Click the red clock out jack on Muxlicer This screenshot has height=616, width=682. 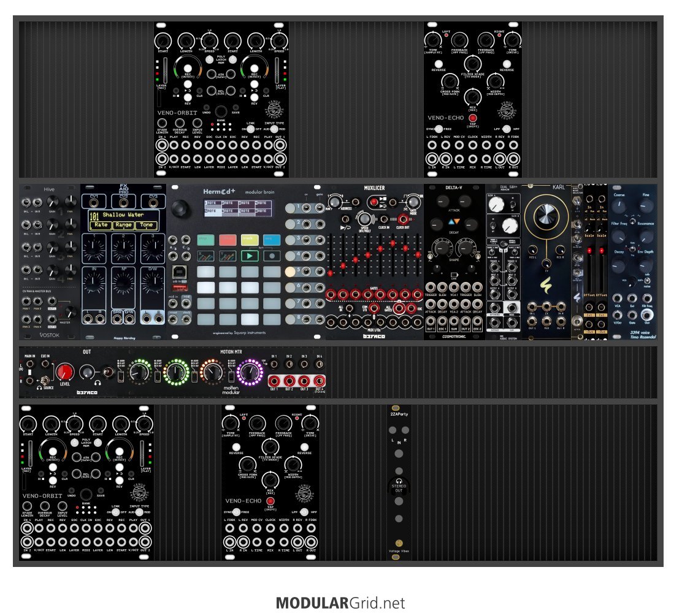[403, 219]
